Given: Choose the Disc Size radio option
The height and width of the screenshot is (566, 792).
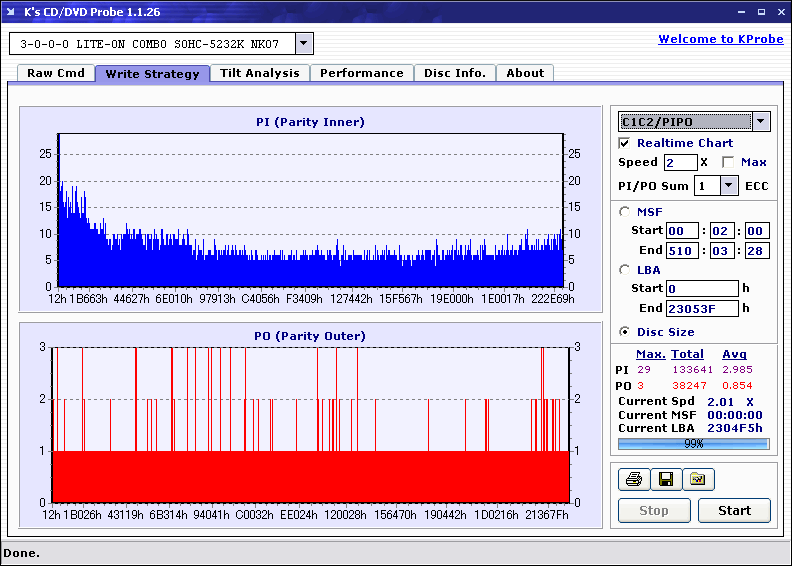Looking at the screenshot, I should [x=625, y=332].
